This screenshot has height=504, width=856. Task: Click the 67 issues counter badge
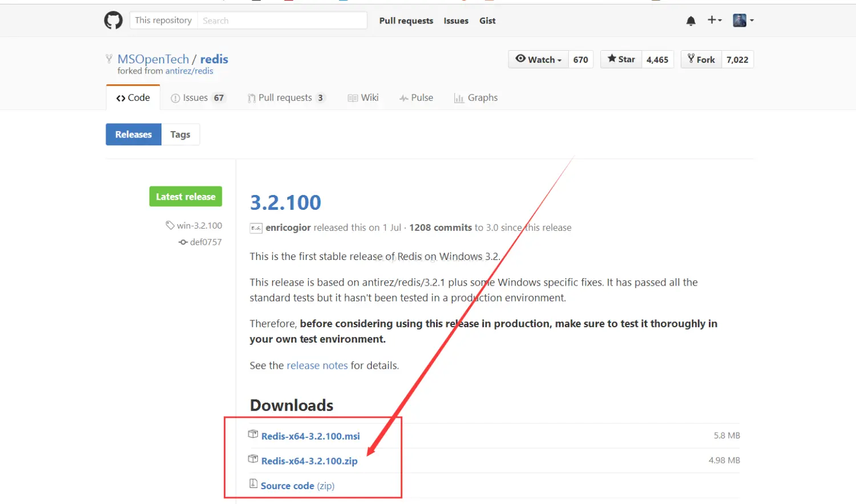coord(219,98)
